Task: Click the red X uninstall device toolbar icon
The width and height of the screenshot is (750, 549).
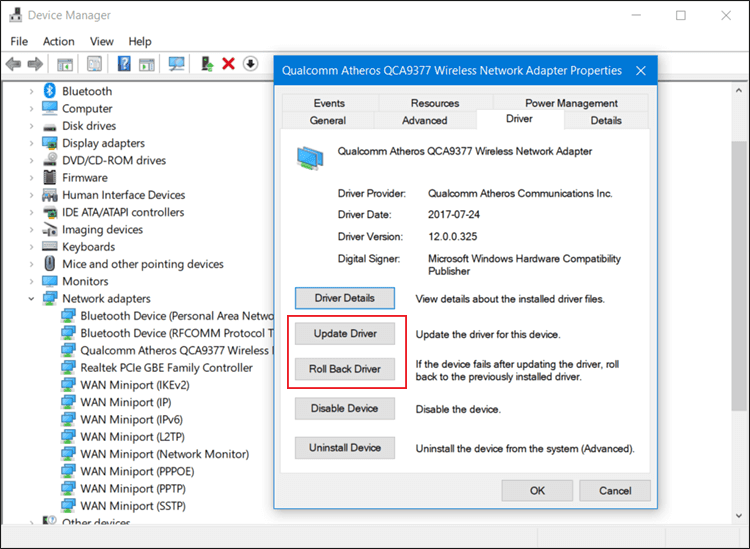Action: 229,63
